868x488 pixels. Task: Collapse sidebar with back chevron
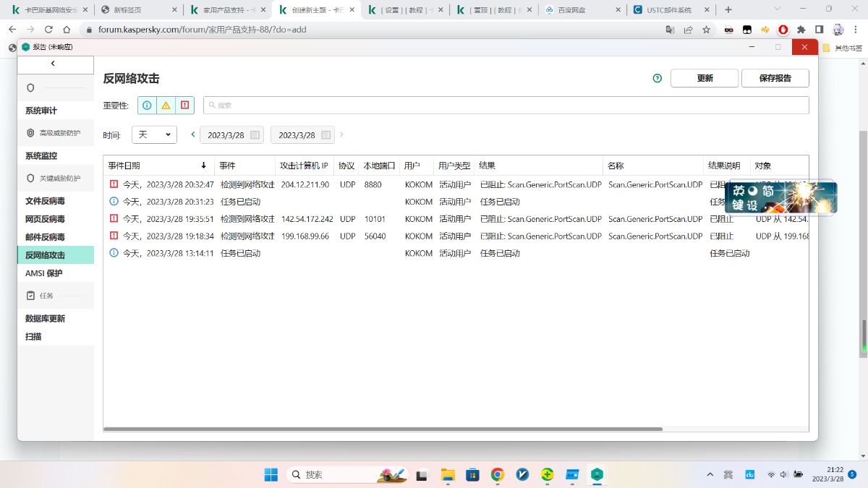click(54, 64)
